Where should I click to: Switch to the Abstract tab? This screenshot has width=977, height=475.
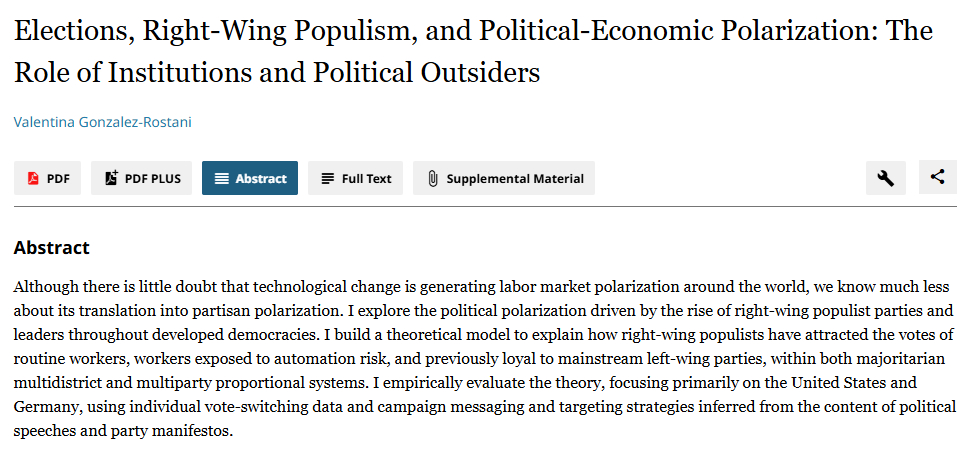(250, 178)
